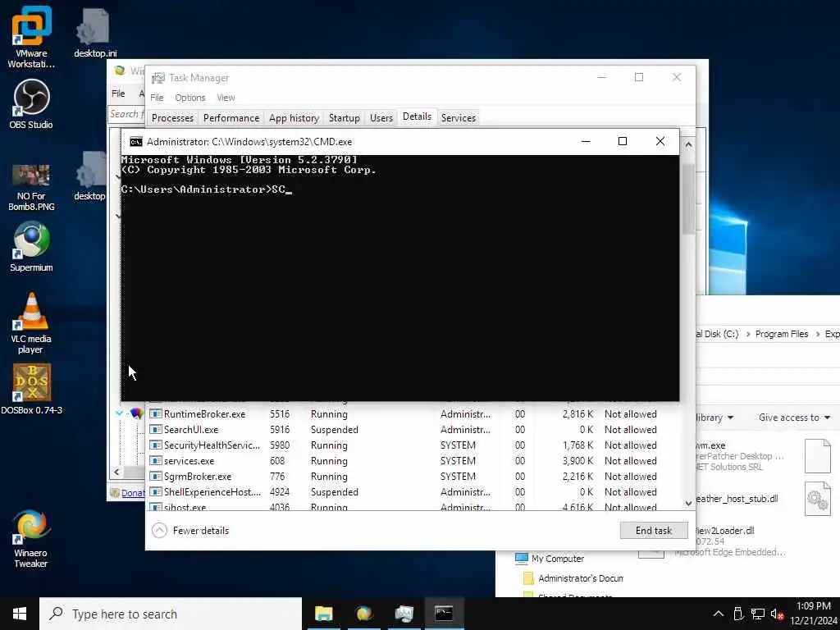Open the Task Manager View menu
The height and width of the screenshot is (630, 840).
[x=226, y=98]
